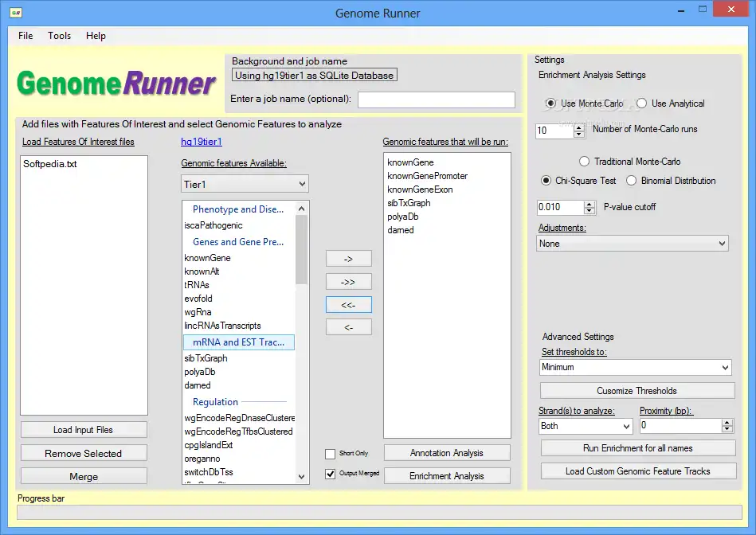The width and height of the screenshot is (756, 535).
Task: Click the <<- remove all features button
Action: coord(349,305)
